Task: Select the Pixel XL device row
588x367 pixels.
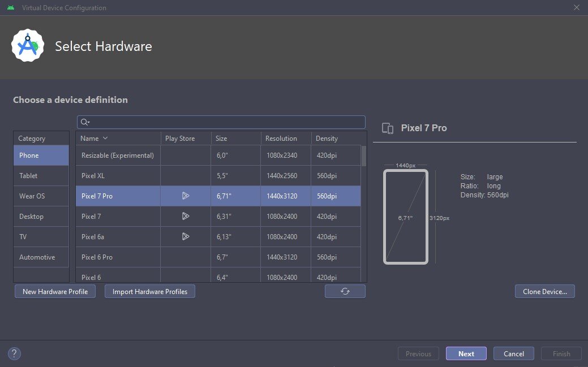Action: point(218,175)
